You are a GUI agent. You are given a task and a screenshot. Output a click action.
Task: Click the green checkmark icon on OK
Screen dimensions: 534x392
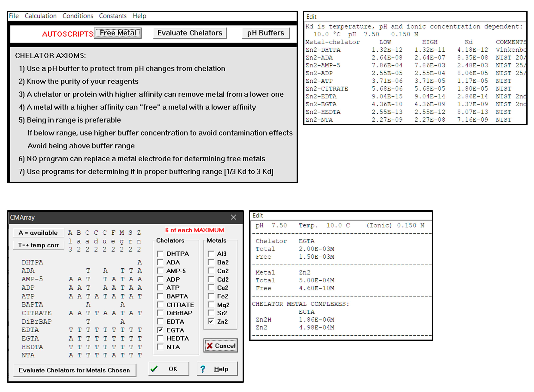click(154, 369)
